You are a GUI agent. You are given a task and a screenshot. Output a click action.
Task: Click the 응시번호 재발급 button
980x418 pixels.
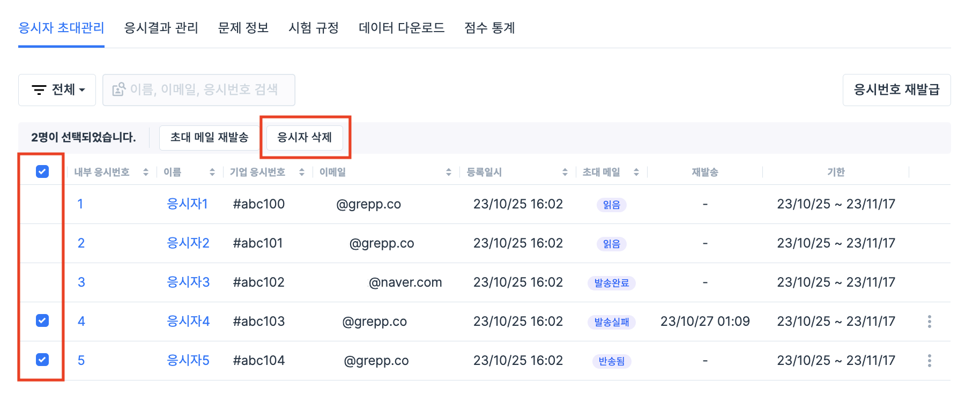[896, 90]
